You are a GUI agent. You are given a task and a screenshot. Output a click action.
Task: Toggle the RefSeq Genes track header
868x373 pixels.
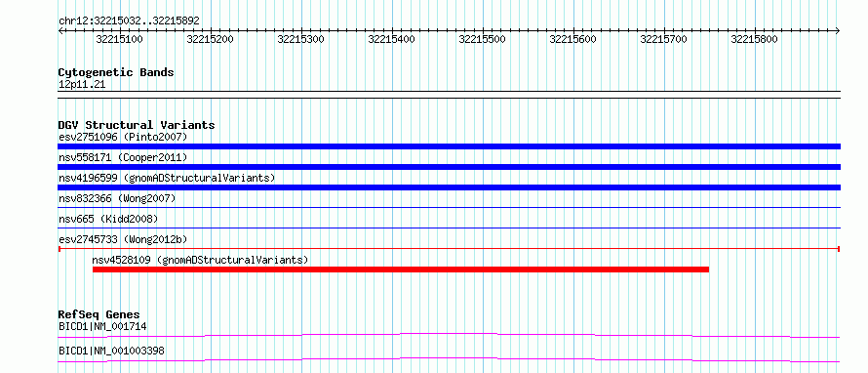(99, 314)
